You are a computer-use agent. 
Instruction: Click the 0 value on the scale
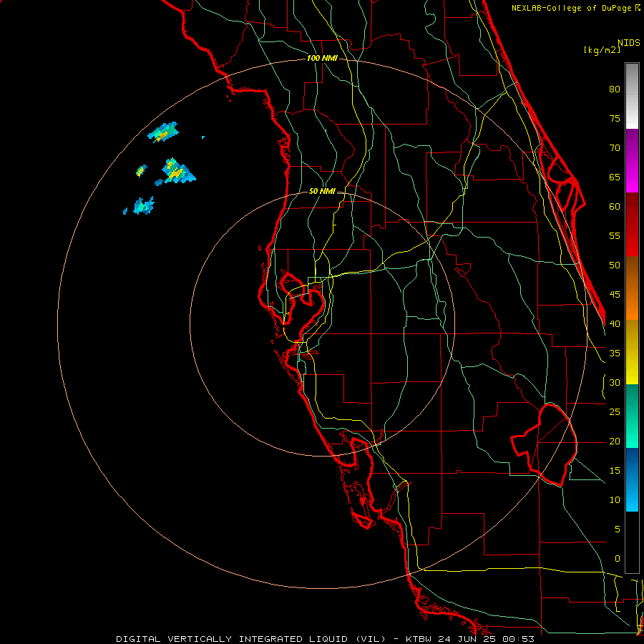click(x=618, y=559)
